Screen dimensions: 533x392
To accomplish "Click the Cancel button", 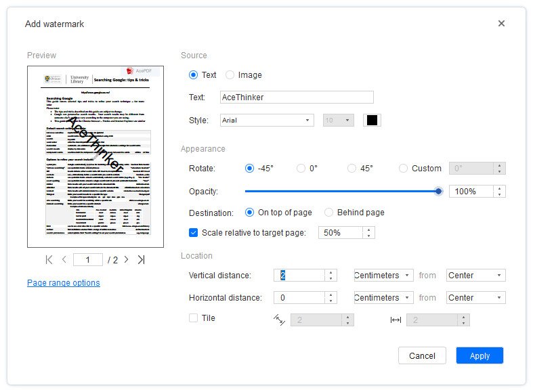I will tap(422, 355).
